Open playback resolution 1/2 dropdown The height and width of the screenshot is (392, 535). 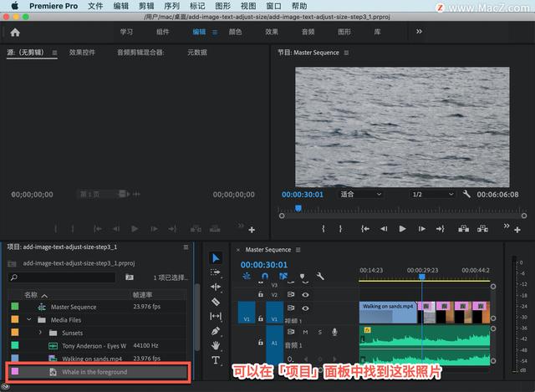point(433,195)
